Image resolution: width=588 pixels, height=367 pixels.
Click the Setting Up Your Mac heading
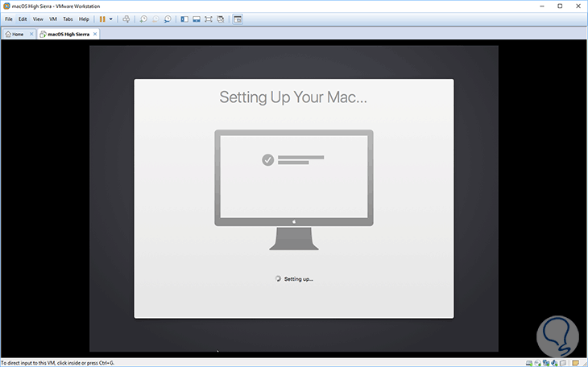[x=293, y=97]
